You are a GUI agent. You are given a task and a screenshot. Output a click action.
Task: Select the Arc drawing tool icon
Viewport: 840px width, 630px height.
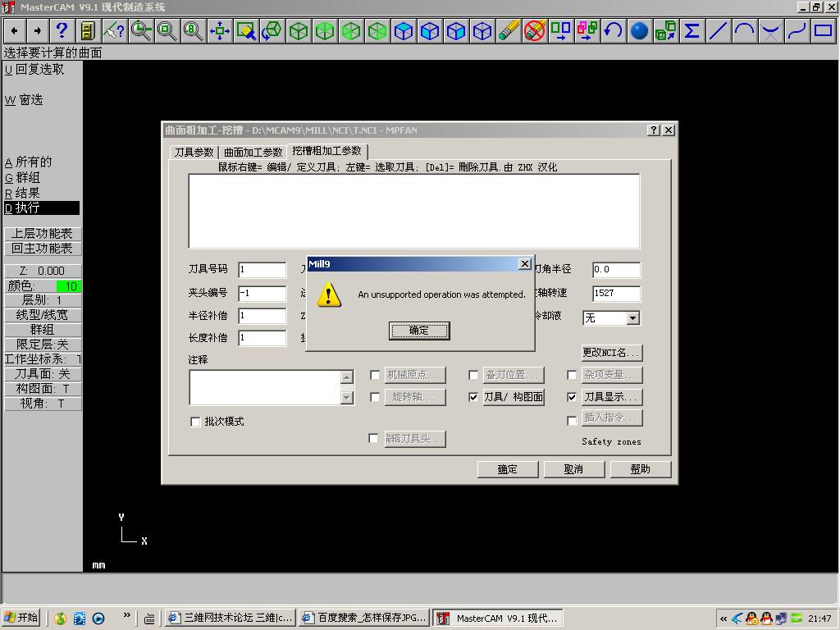coord(745,31)
